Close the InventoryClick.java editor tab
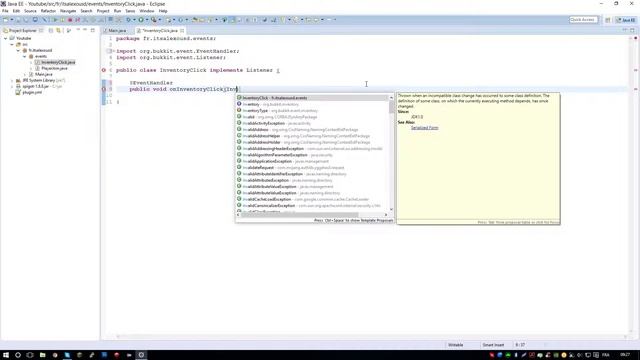The height and width of the screenshot is (360, 640). tap(182, 31)
